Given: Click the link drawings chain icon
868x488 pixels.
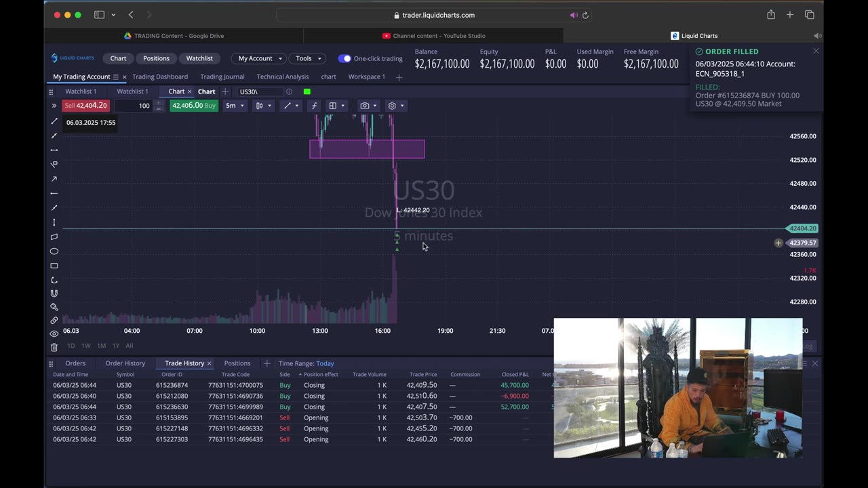Looking at the screenshot, I should coord(54,321).
